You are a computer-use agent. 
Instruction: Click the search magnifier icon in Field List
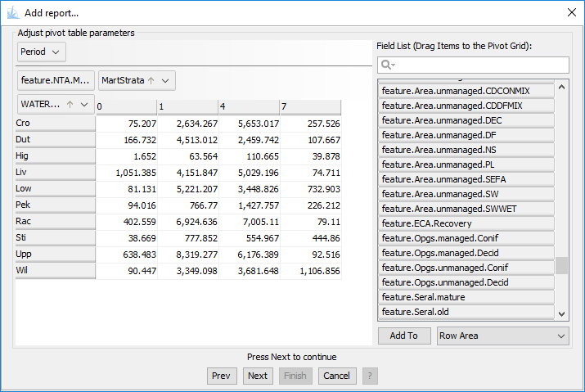pos(387,65)
